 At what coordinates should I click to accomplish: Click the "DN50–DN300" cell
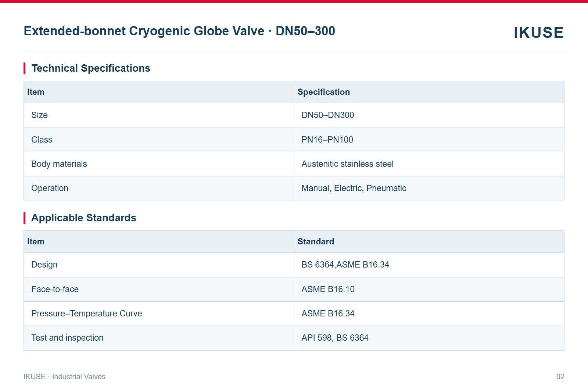(429, 115)
